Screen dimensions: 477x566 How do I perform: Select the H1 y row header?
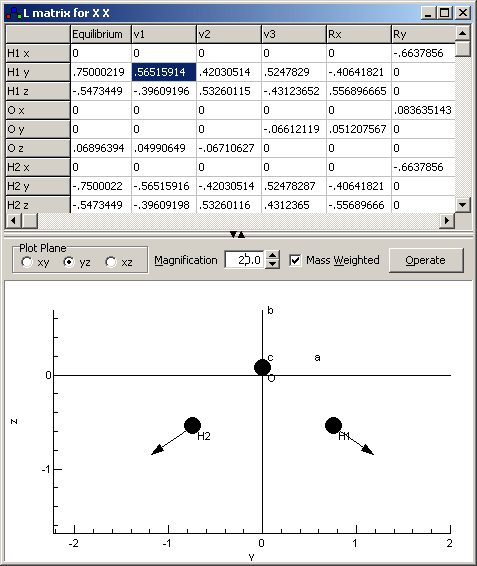coord(38,72)
